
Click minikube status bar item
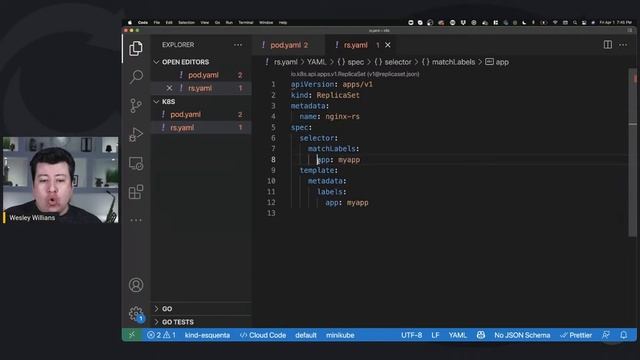click(x=340, y=335)
